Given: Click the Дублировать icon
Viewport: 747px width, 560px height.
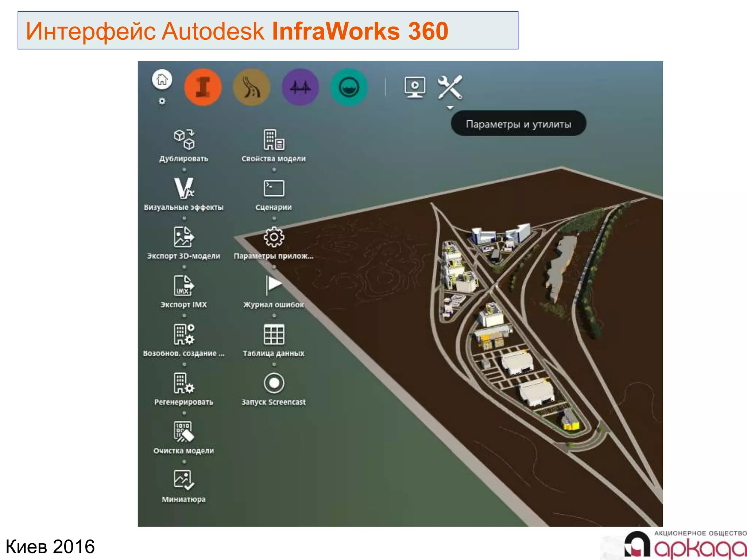Looking at the screenshot, I should pyautogui.click(x=184, y=139).
